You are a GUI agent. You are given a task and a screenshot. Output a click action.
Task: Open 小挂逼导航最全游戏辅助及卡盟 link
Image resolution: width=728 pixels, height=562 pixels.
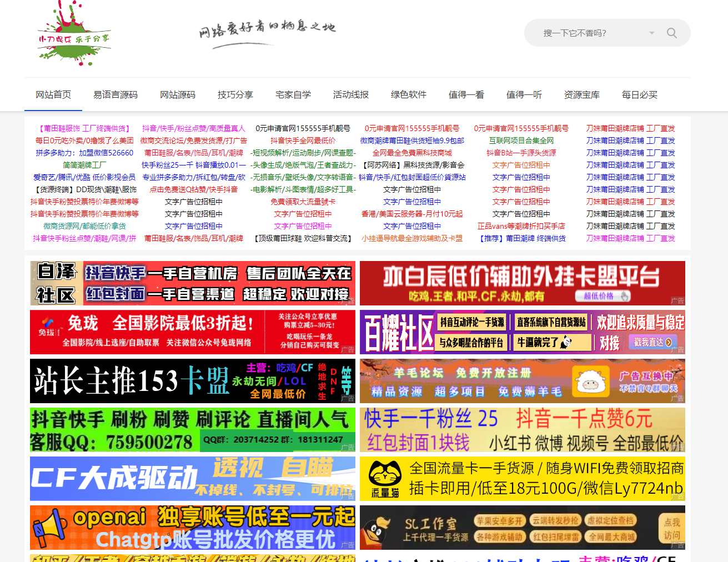click(x=412, y=238)
